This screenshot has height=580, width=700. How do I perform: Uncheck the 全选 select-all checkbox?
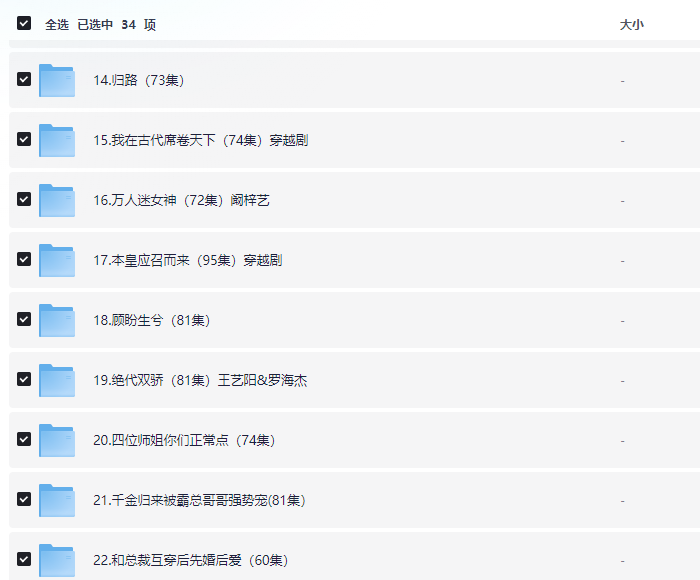coord(24,23)
